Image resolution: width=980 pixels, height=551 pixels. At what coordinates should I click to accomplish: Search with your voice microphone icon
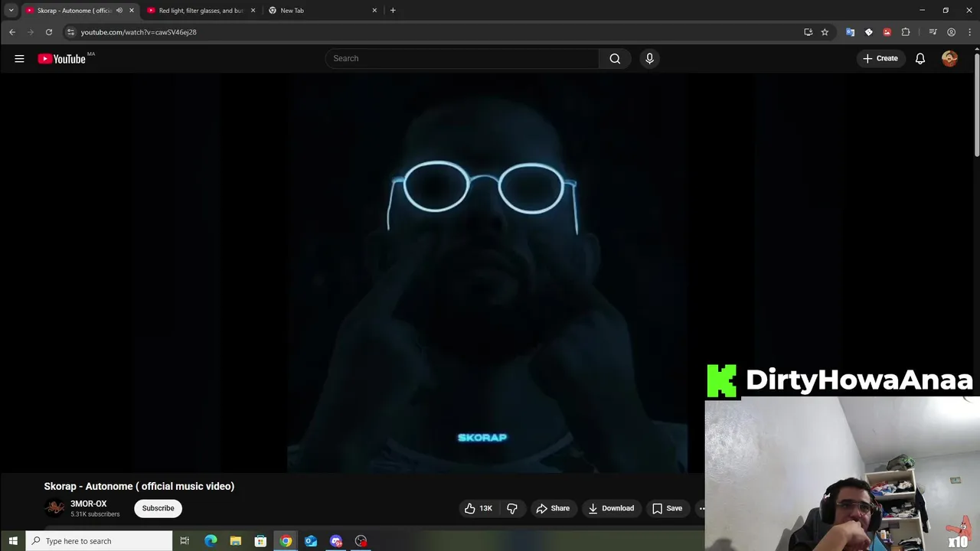click(649, 58)
